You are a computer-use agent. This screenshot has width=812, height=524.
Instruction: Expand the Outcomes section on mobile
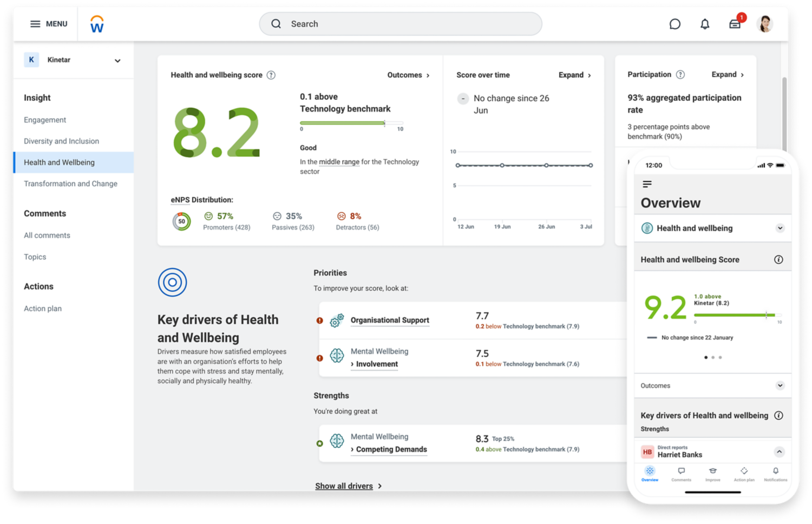(780, 385)
